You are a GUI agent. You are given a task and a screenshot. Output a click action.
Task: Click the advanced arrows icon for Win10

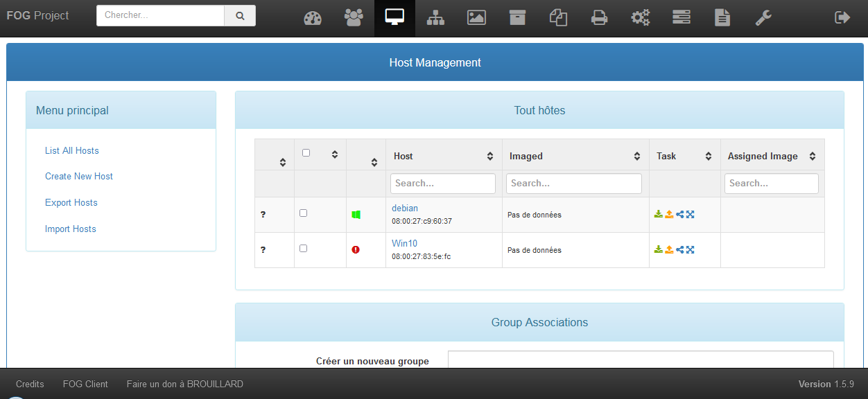point(690,249)
